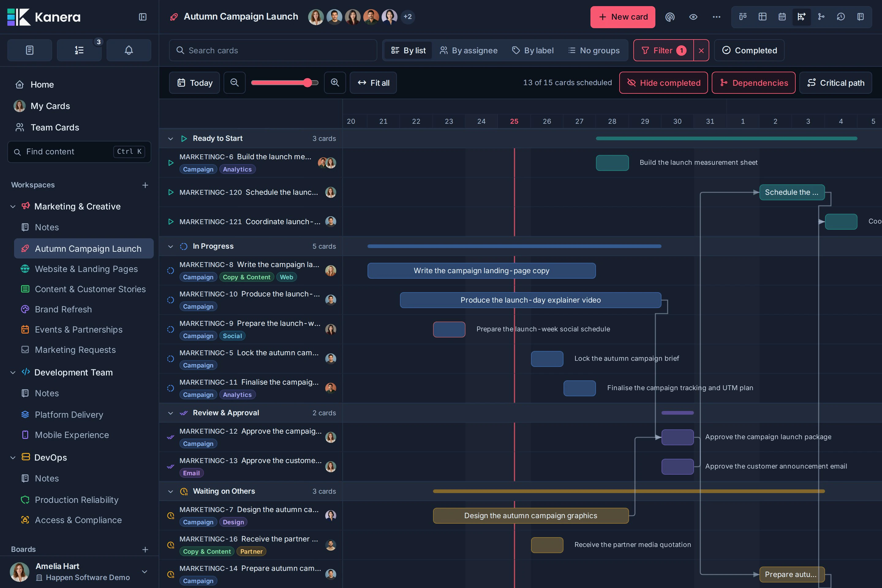Add a new board with plus icon
Image resolution: width=882 pixels, height=588 pixels.
click(145, 549)
